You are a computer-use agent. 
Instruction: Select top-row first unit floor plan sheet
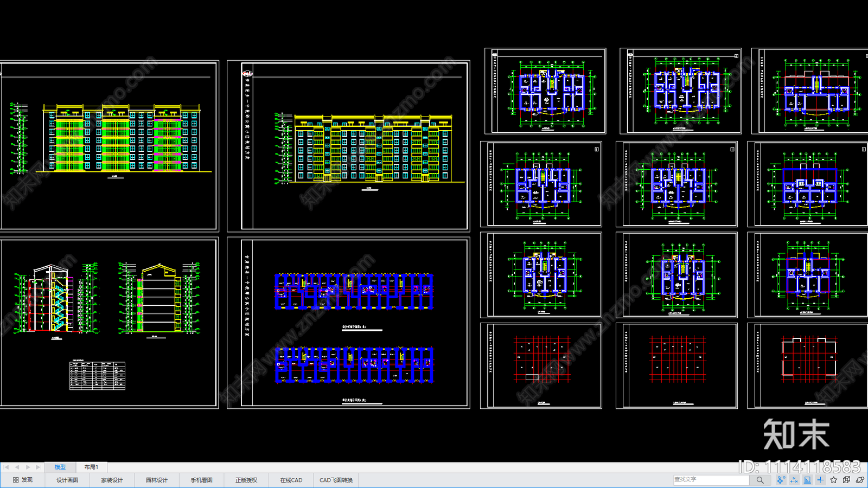point(545,91)
